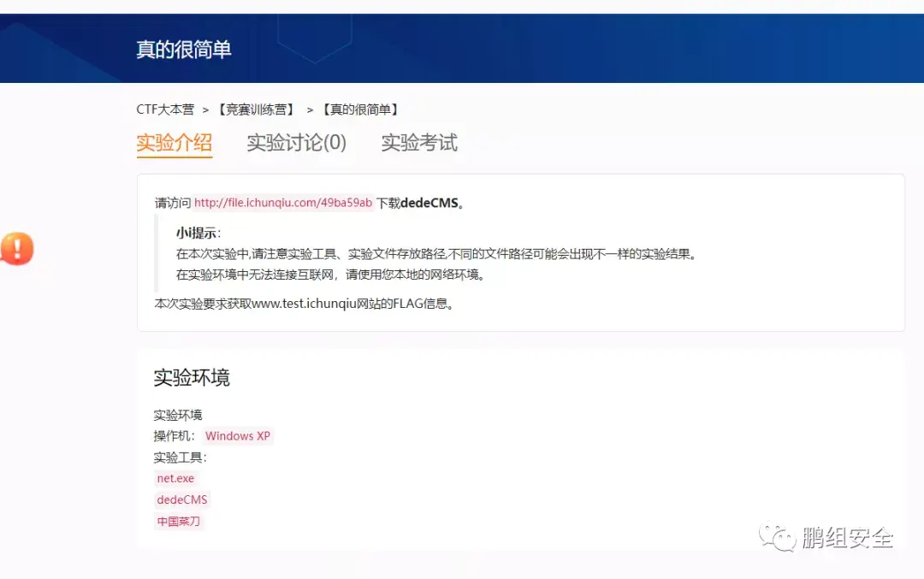Switch to the 实验考试 tab
Viewport: 924px width, 579px height.
[419, 143]
